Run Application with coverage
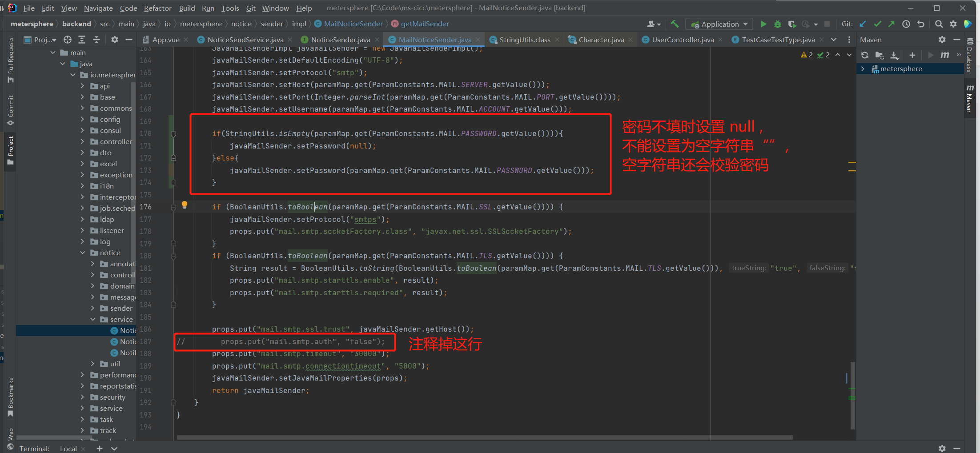980x453 pixels. coord(792,24)
